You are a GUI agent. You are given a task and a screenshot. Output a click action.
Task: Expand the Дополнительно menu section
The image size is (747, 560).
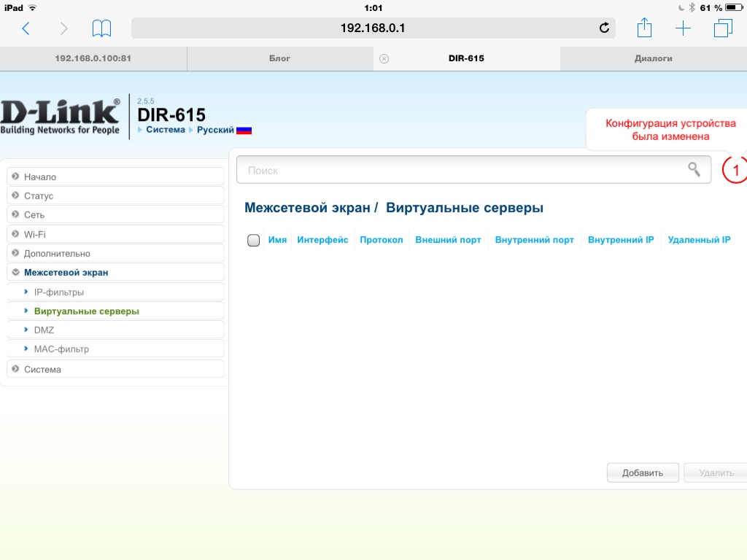tap(115, 253)
